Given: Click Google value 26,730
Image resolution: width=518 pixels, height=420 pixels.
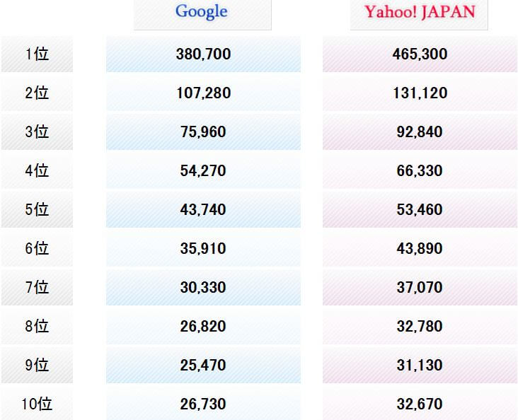Looking at the screenshot, I should (x=204, y=404).
